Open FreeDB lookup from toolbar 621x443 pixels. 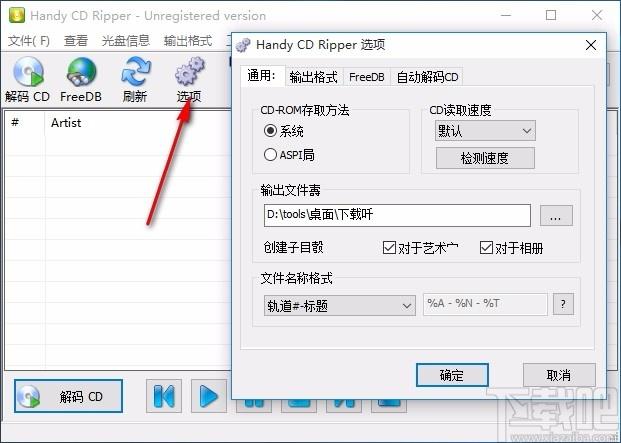(x=81, y=79)
